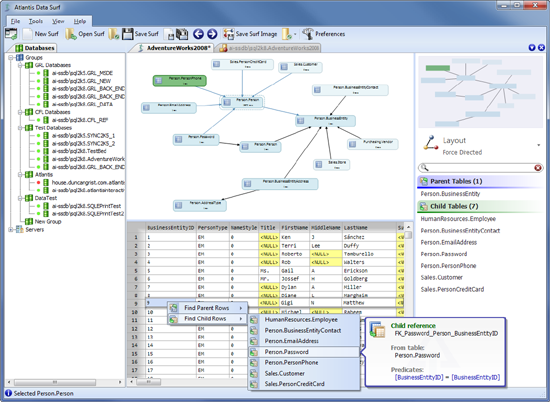Open HumanResources.Employee in child tables list
This screenshot has width=550, height=402.
point(458,219)
